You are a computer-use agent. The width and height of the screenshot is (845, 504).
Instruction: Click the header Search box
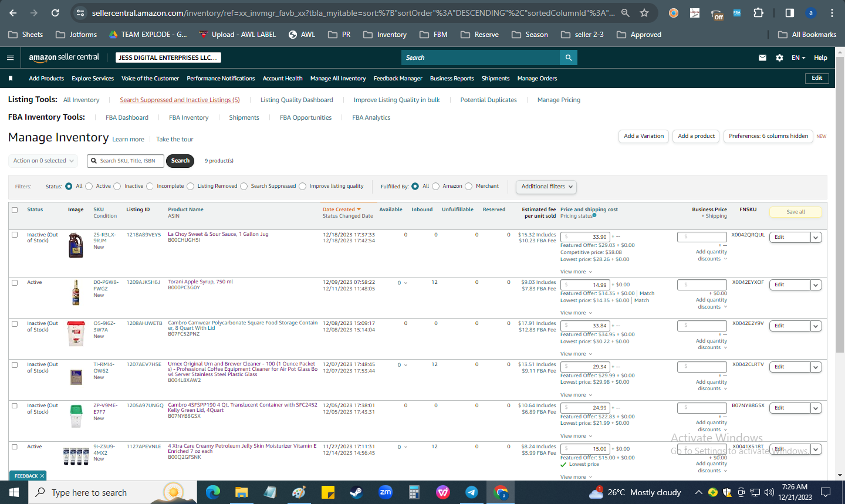[481, 57]
